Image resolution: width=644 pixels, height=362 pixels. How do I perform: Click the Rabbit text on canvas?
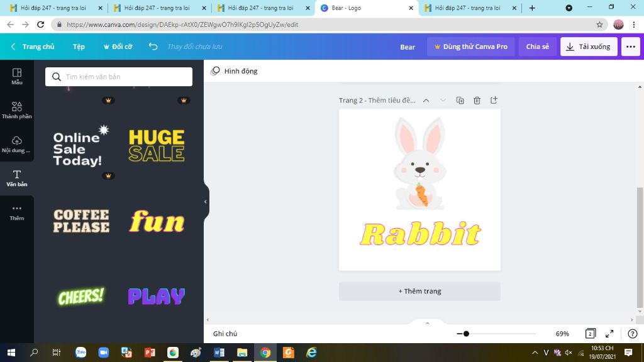click(420, 234)
